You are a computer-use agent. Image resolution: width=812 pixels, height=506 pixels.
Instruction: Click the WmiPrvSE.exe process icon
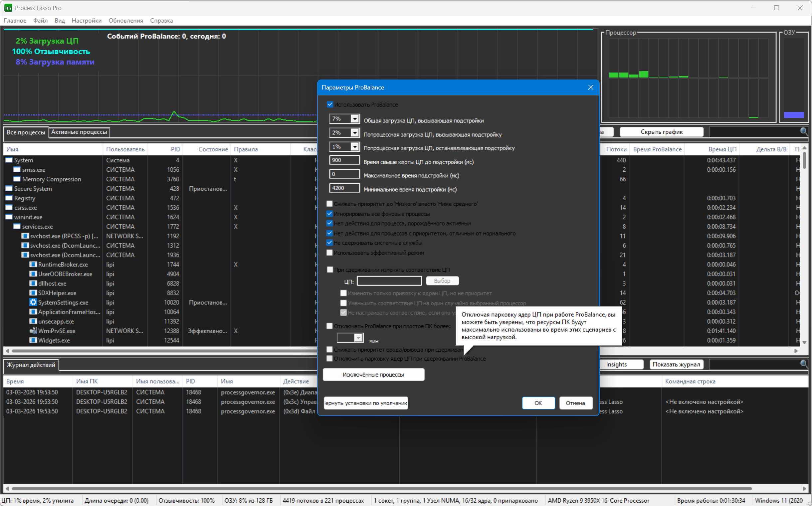coord(33,331)
